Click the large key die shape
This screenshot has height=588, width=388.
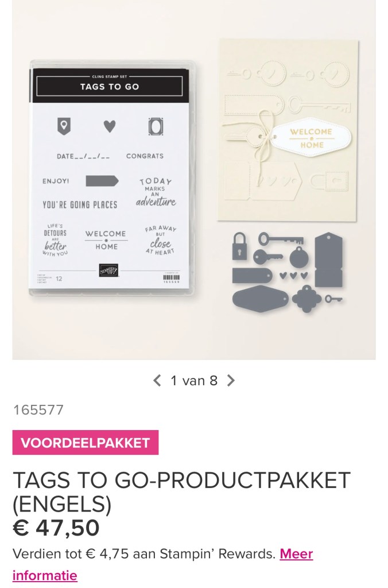[281, 239]
